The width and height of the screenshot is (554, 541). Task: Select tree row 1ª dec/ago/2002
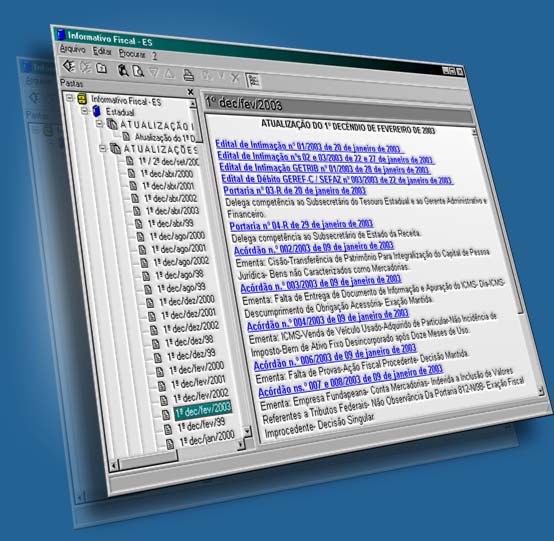[181, 262]
